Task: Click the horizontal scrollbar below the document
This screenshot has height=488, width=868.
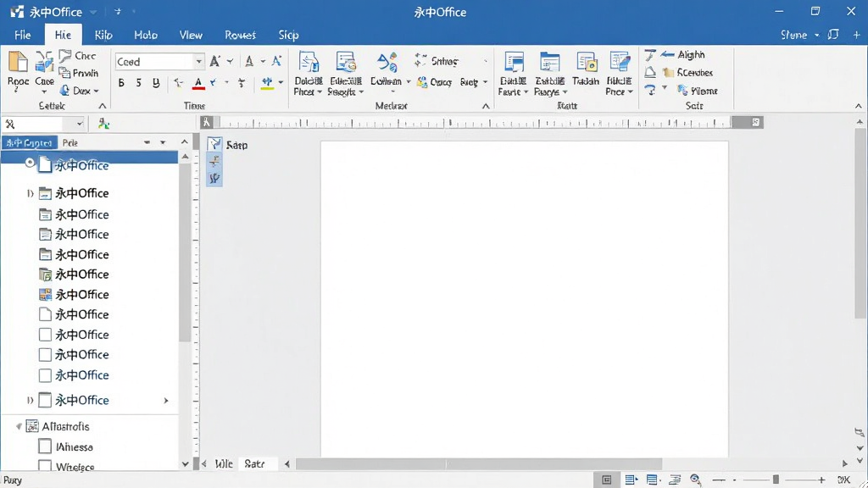Action: (x=479, y=463)
